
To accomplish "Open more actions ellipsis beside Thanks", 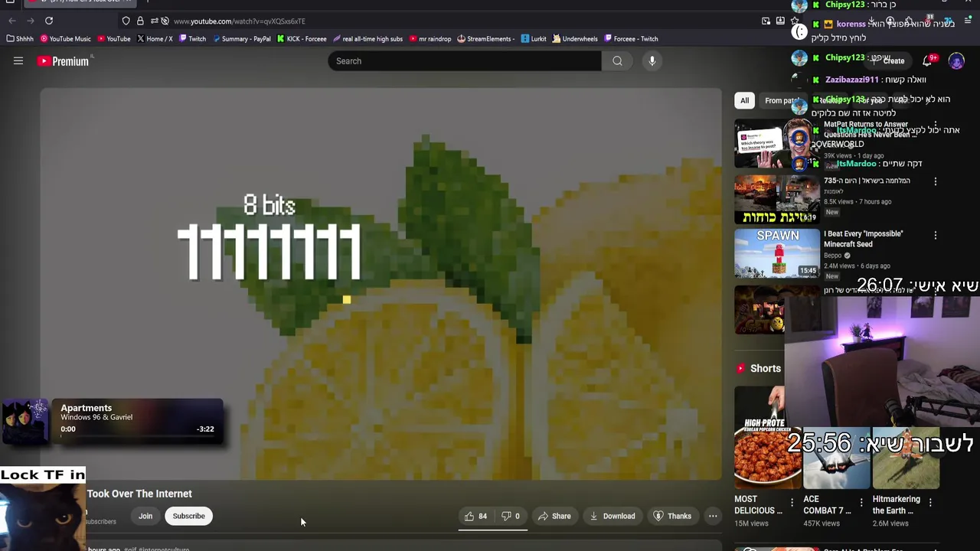I will [713, 516].
